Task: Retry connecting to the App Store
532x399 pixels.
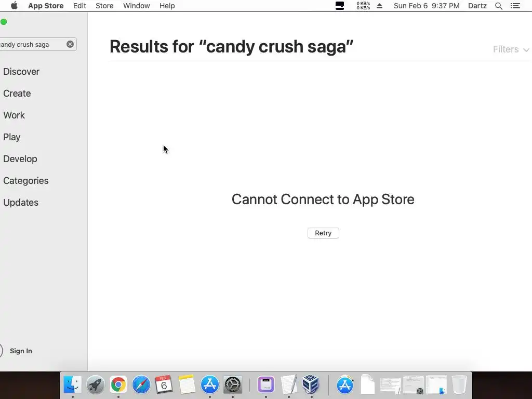Action: pos(323,233)
